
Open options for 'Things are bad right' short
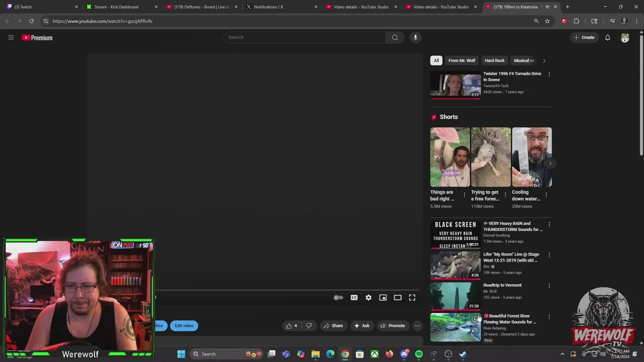(464, 195)
